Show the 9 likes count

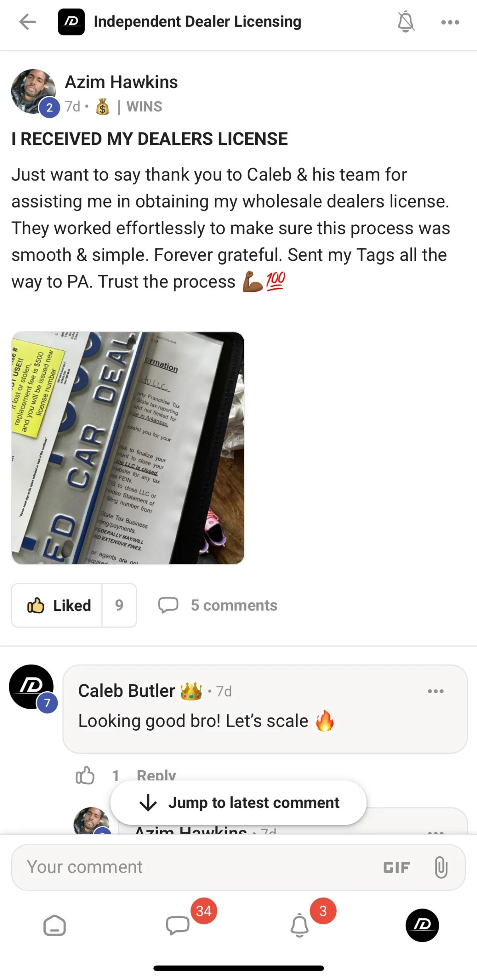(x=119, y=605)
